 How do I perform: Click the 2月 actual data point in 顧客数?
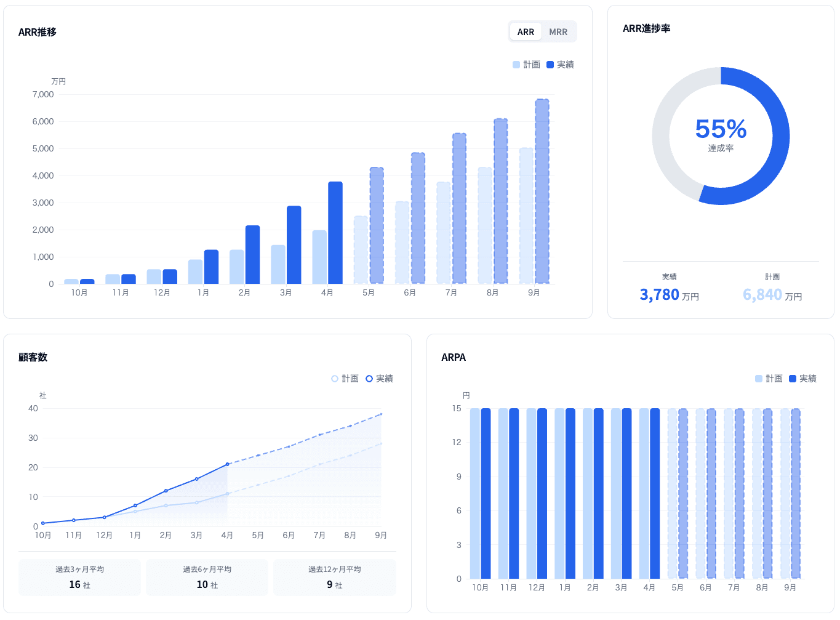(x=166, y=491)
